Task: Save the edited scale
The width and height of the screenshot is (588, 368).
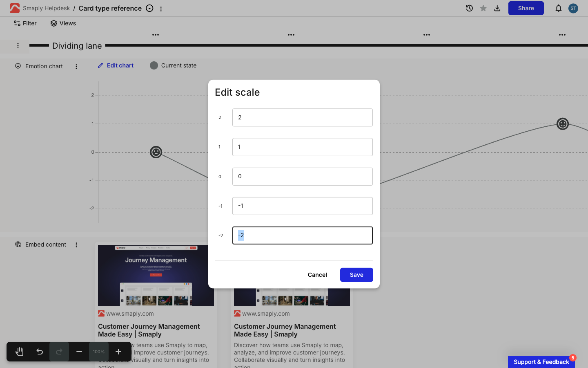Action: click(x=356, y=275)
